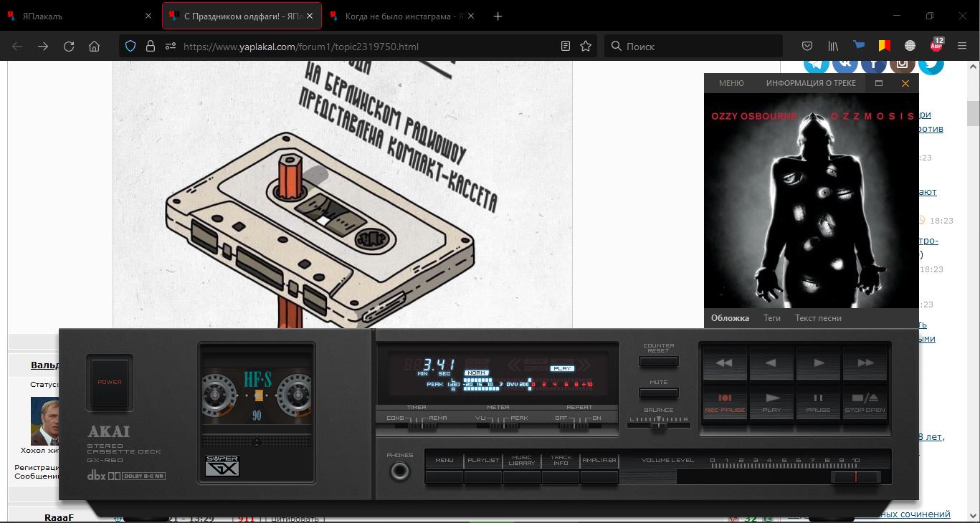The width and height of the screenshot is (980, 523).
Task: Click the Super GX logo badge
Action: point(222,465)
